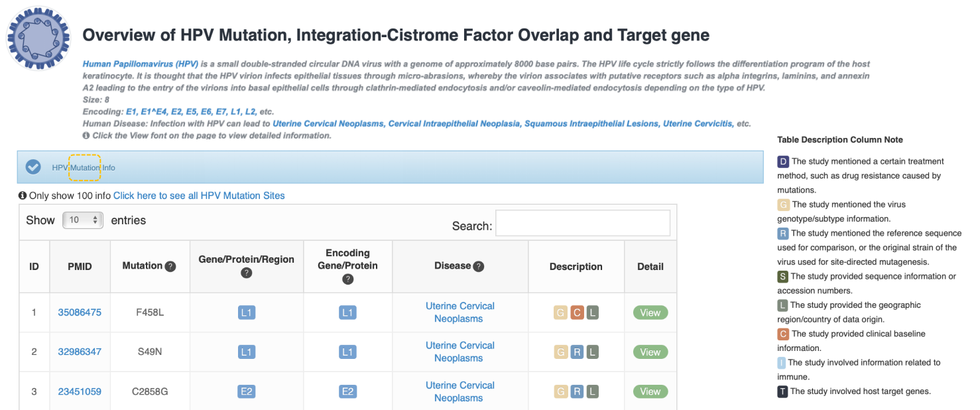
Task: Open PMID 35086475 link
Action: click(80, 312)
